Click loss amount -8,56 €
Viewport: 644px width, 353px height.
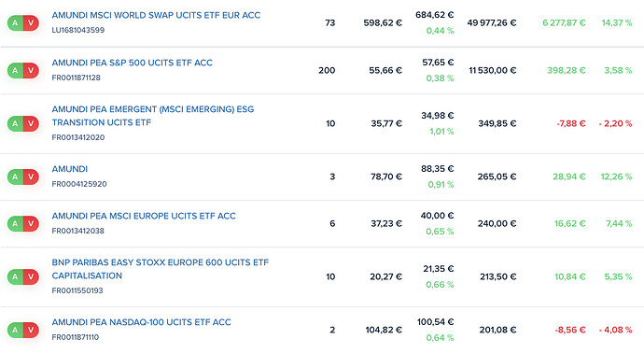pos(570,330)
